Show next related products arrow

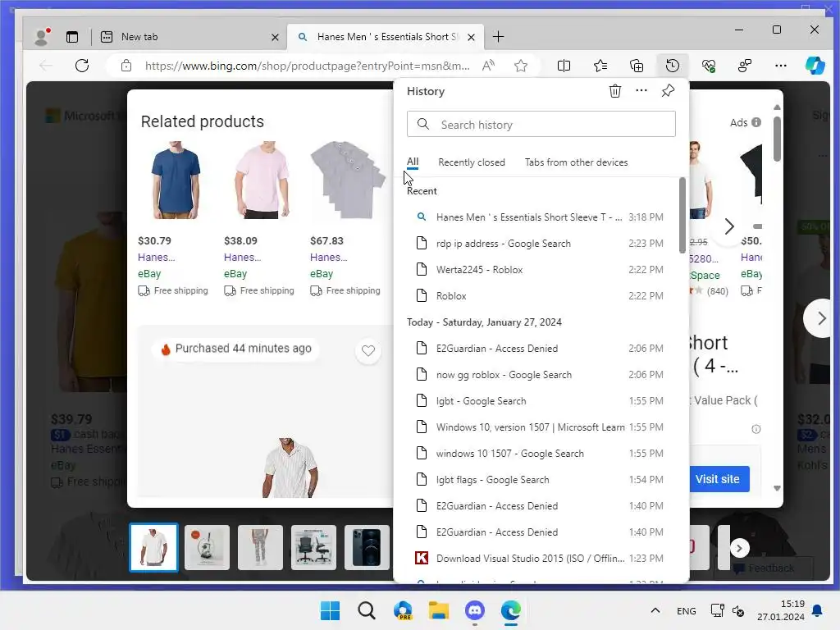(x=728, y=226)
